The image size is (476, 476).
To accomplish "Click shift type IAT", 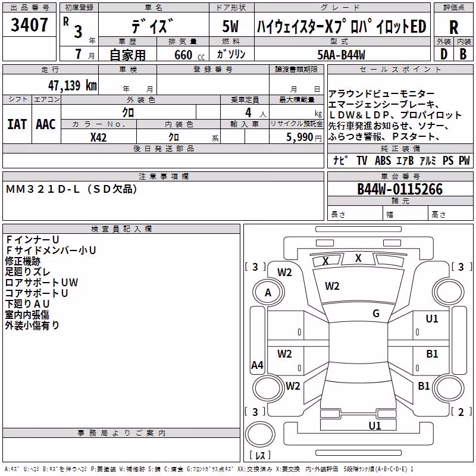I will tap(17, 124).
